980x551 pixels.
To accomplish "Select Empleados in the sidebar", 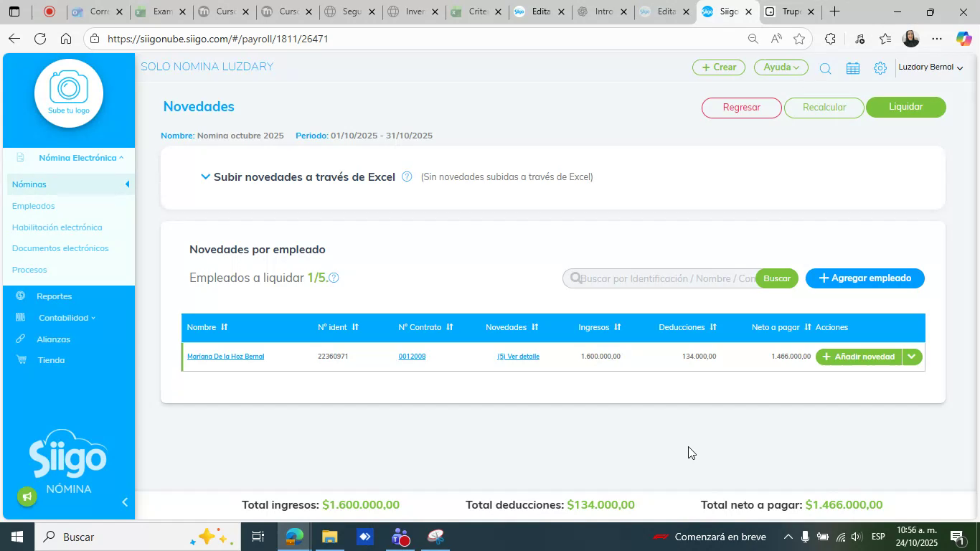I will click(x=33, y=206).
